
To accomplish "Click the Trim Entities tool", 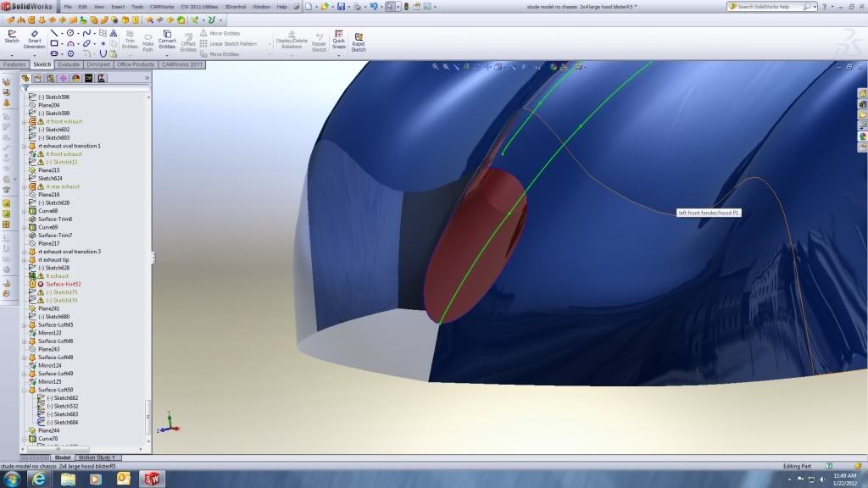I will tap(130, 41).
